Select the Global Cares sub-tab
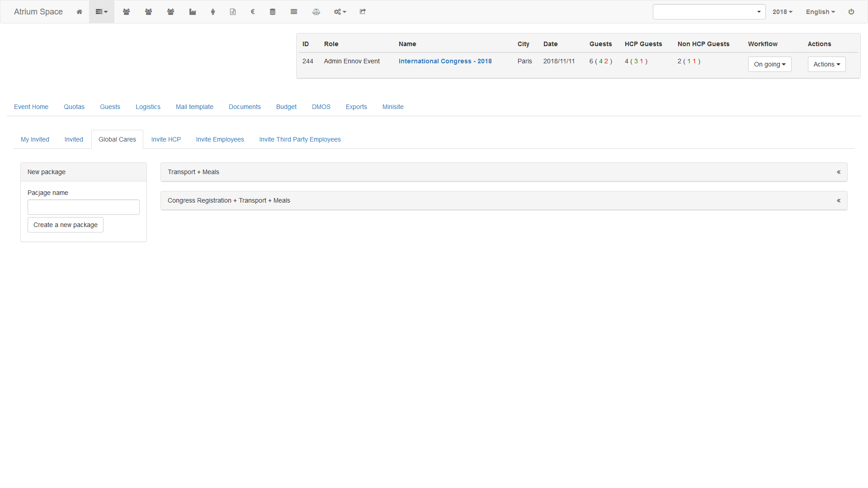This screenshot has height=488, width=868. [117, 139]
